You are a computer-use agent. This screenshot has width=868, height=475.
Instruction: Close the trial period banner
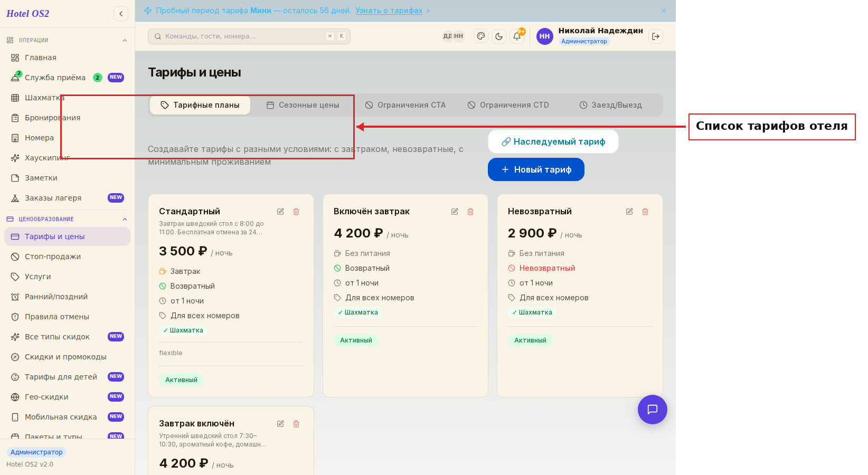pyautogui.click(x=664, y=11)
